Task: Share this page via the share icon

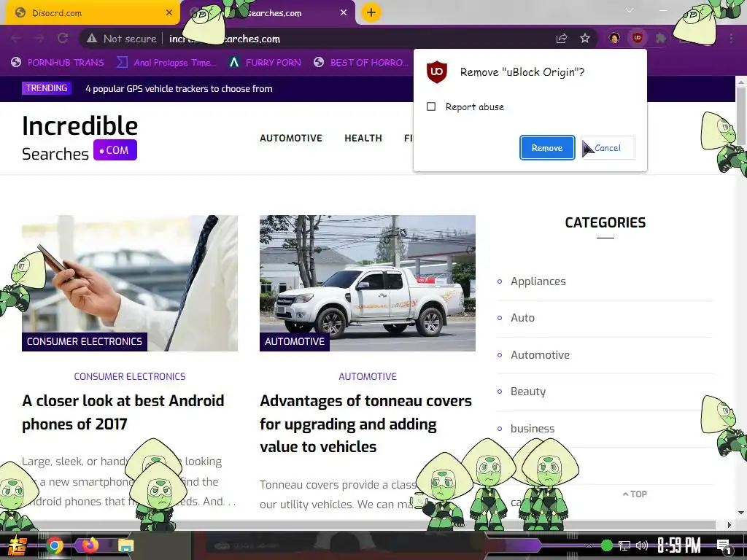Action: pos(562,39)
